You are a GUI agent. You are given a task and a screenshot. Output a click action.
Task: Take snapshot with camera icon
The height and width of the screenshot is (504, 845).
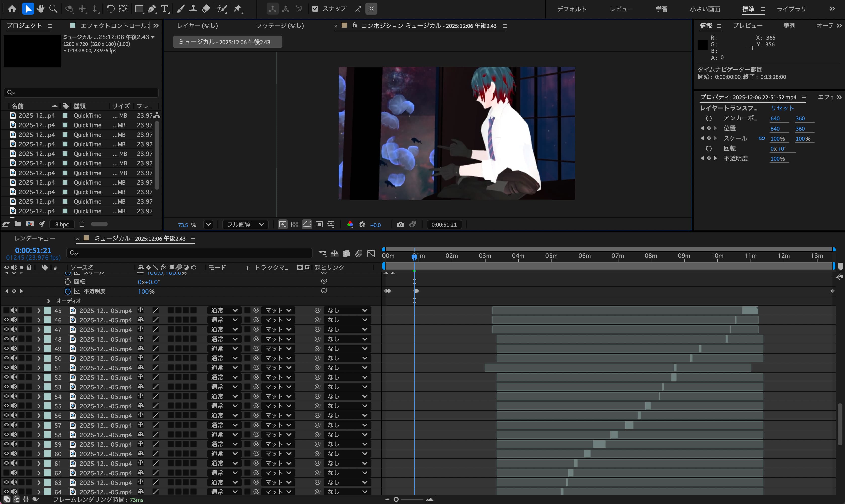[x=400, y=225]
